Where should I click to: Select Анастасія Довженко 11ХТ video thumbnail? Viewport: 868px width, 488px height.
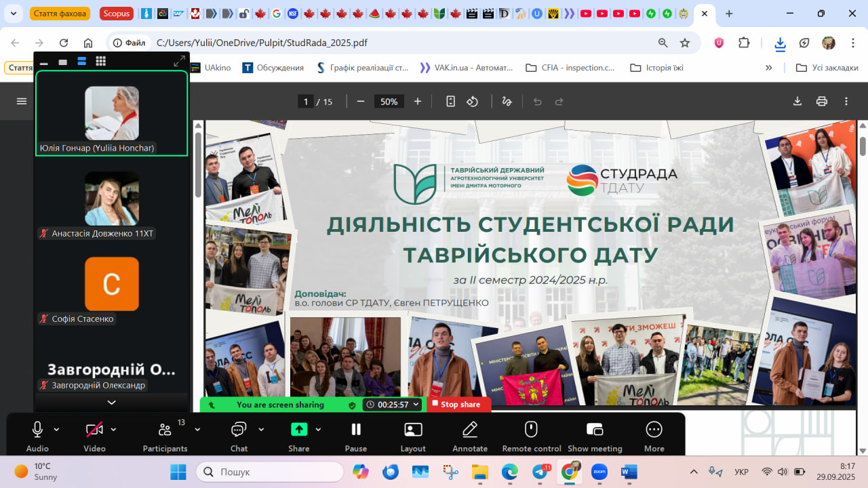(112, 199)
